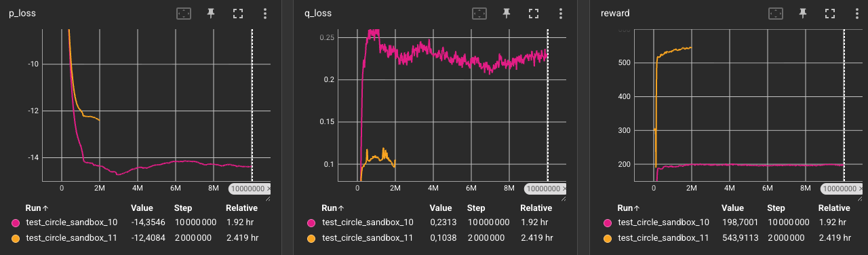Click orange swatch of test_circle_sandbox_11 in reward

[x=607, y=238]
